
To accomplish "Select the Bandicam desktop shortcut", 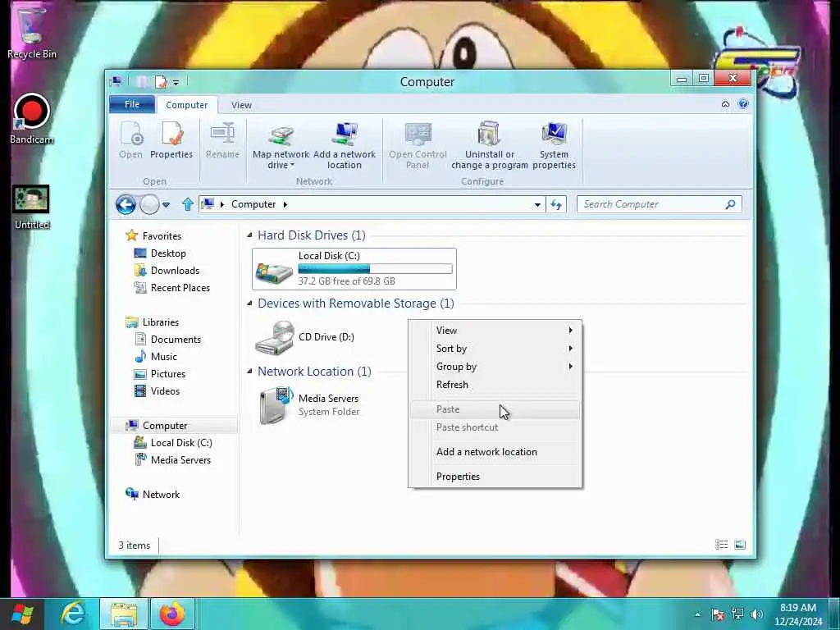I will click(32, 119).
